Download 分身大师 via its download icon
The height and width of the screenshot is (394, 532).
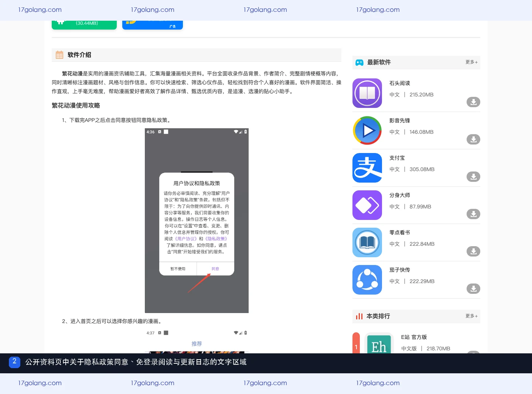click(473, 214)
